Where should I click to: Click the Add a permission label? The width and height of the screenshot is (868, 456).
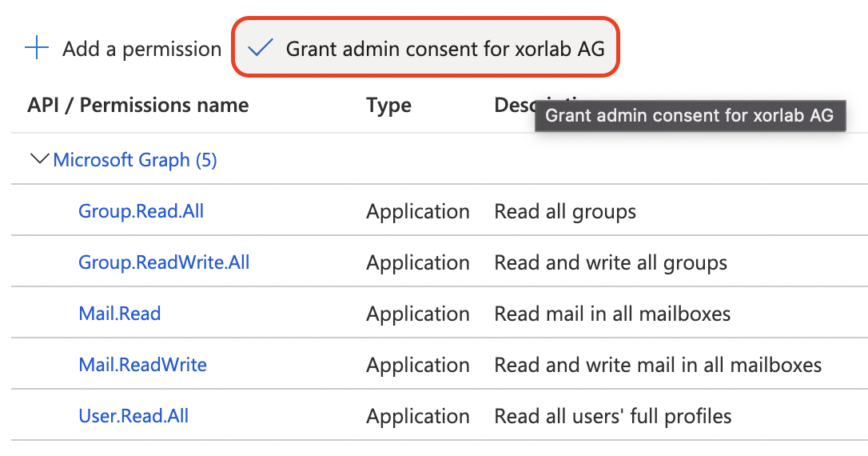[x=141, y=49]
